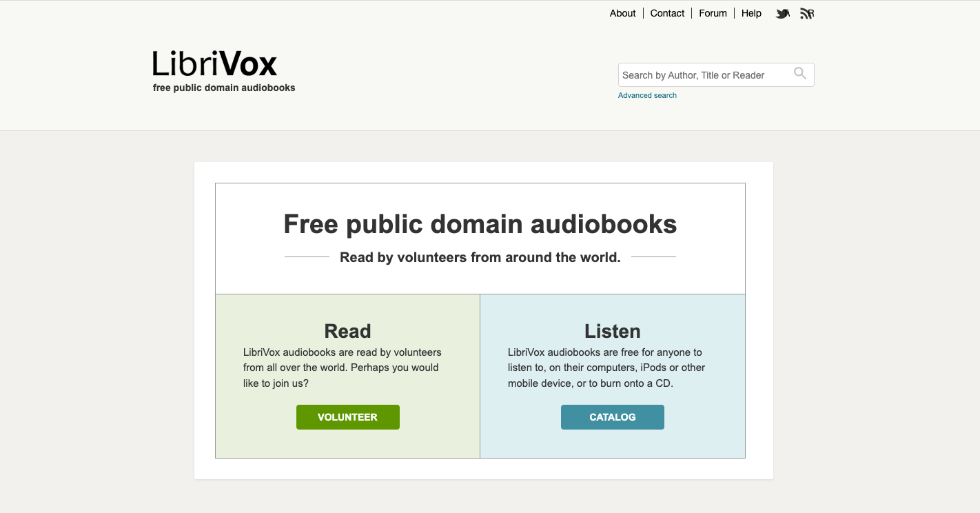Click the Listen section description paragraph
This screenshot has width=980, height=513.
point(606,368)
